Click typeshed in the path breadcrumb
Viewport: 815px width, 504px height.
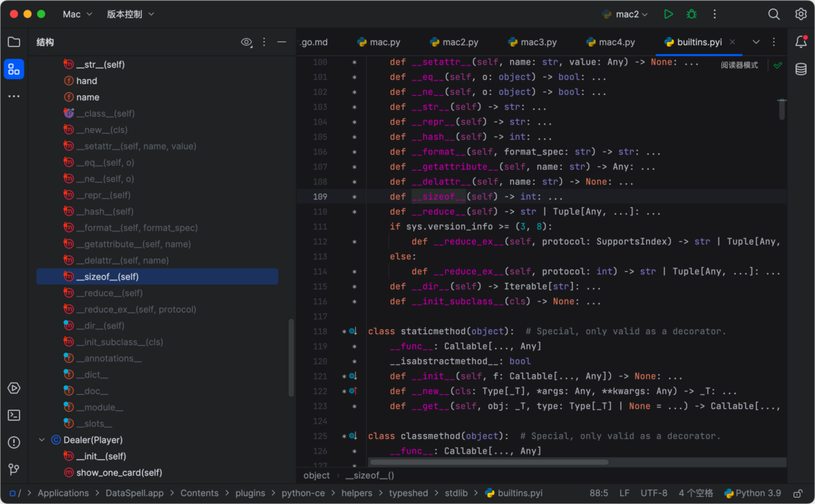[x=408, y=493]
